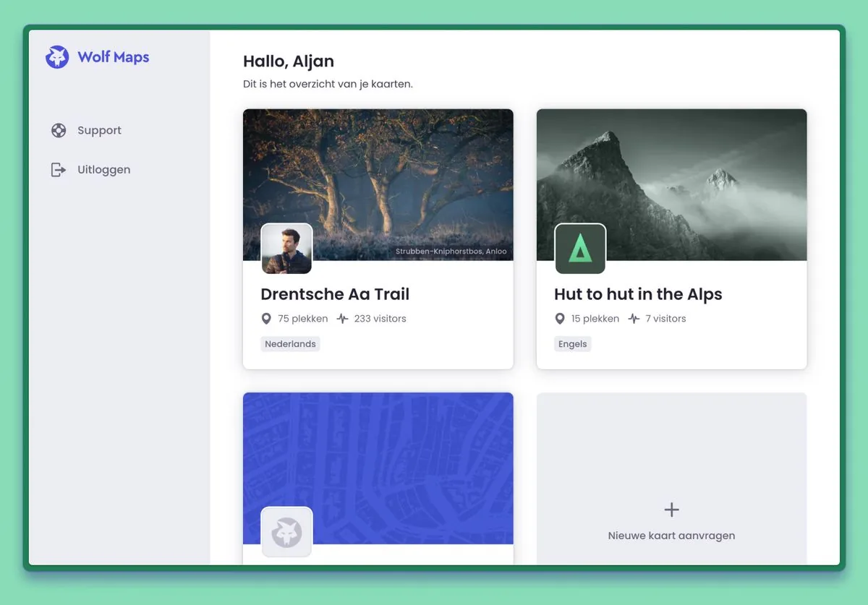Image resolution: width=868 pixels, height=605 pixels.
Task: Open the Hut to hut in the Alps map
Action: 638,294
